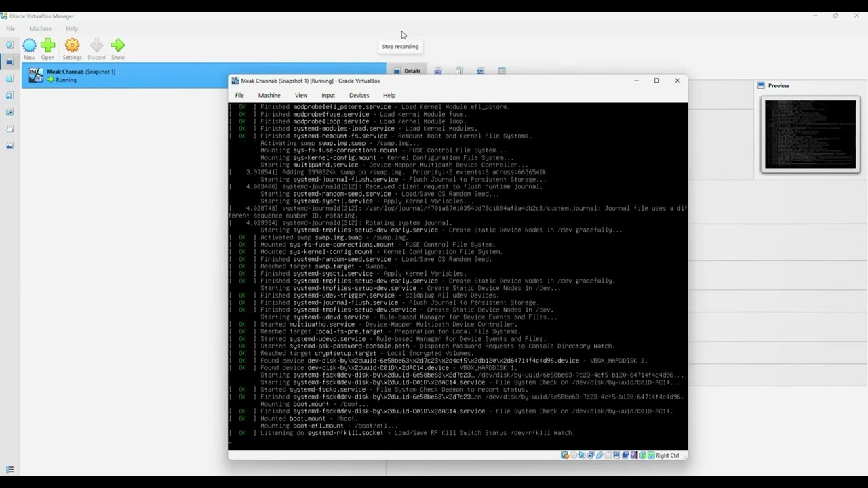Click the grayed Discard arrow icon
Image resolution: width=868 pixels, height=488 pixels.
point(96,45)
